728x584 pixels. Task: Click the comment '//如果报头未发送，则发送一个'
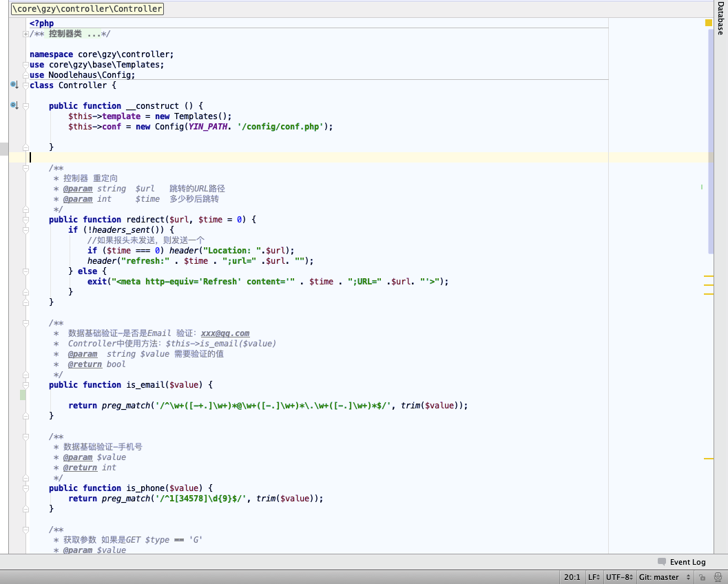146,240
